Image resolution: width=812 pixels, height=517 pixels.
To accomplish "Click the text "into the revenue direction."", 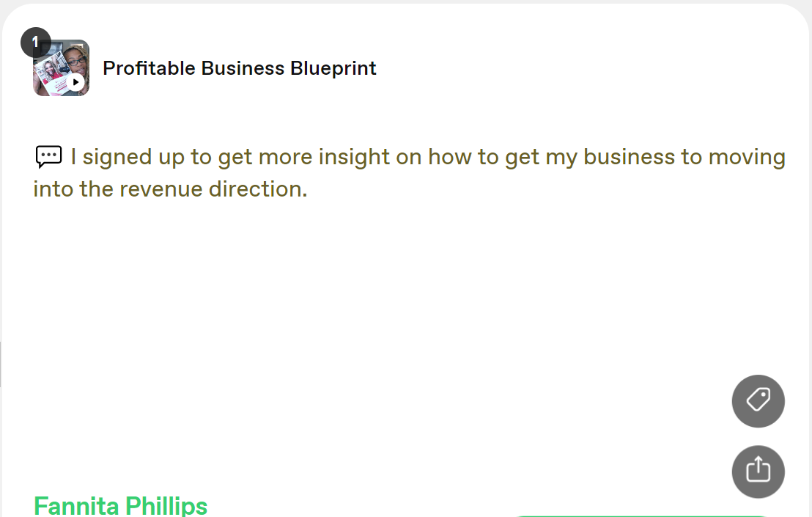I will [x=170, y=189].
